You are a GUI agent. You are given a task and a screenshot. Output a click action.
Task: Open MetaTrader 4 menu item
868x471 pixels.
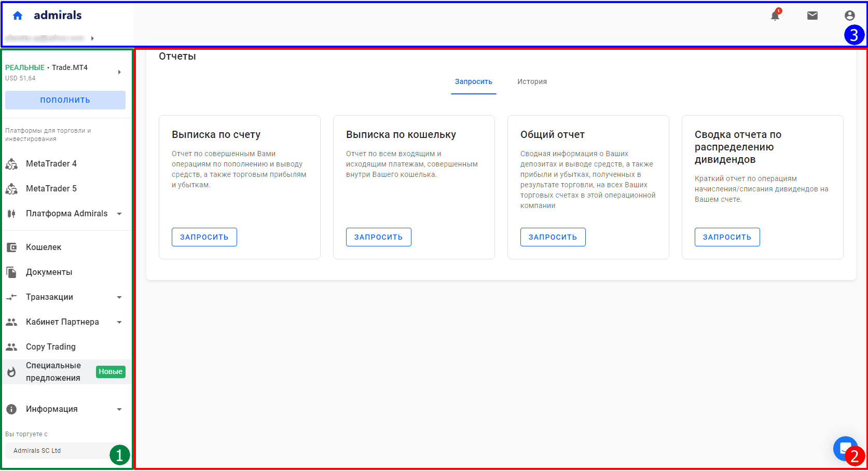(51, 164)
